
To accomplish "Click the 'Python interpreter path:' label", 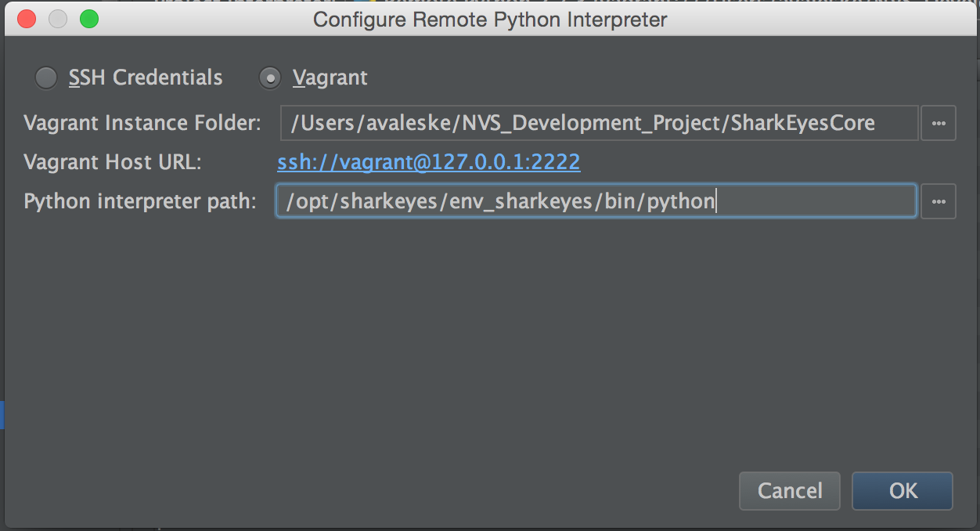I will pos(140,201).
